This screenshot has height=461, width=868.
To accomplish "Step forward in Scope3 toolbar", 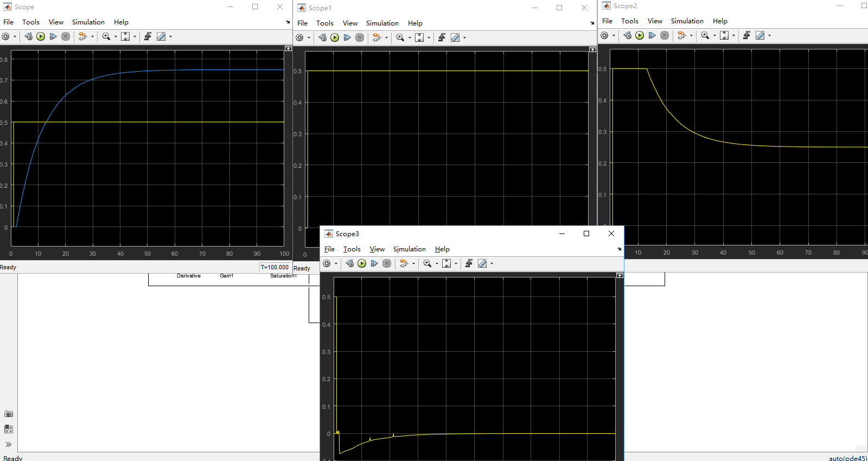I will pos(374,263).
